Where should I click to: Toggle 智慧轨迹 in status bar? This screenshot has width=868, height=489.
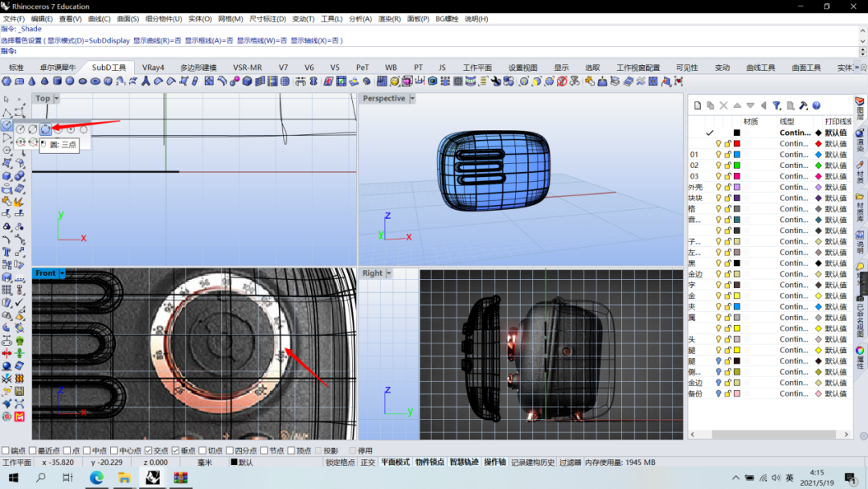click(464, 462)
